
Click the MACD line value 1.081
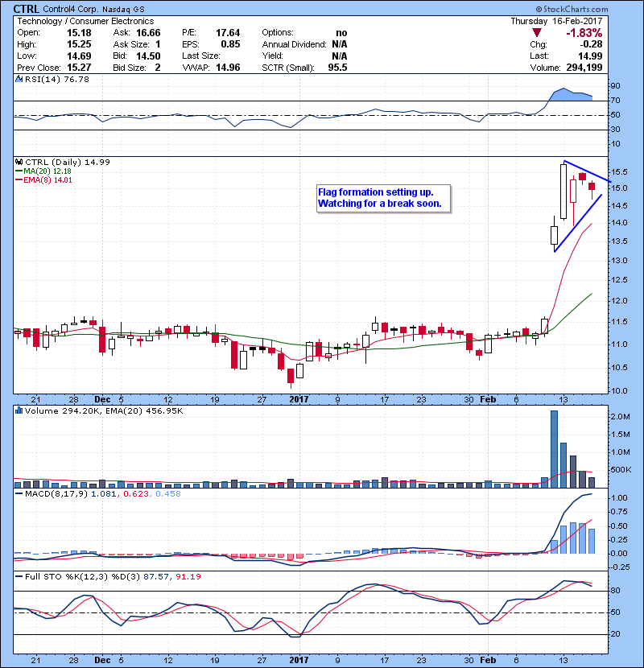coord(103,494)
